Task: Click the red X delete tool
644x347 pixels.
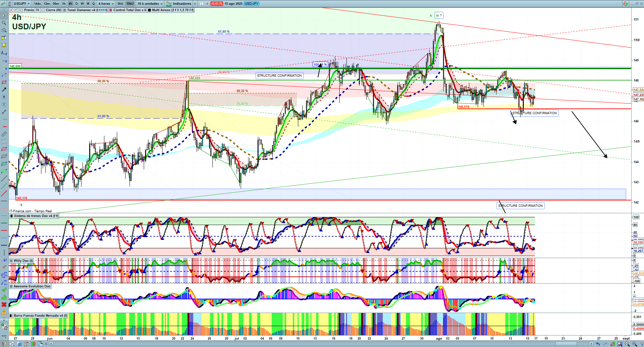Action: [x=4, y=305]
